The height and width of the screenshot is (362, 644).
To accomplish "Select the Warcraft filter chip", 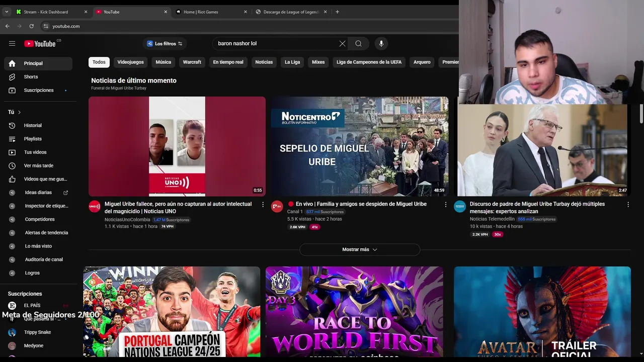I will 192,62.
